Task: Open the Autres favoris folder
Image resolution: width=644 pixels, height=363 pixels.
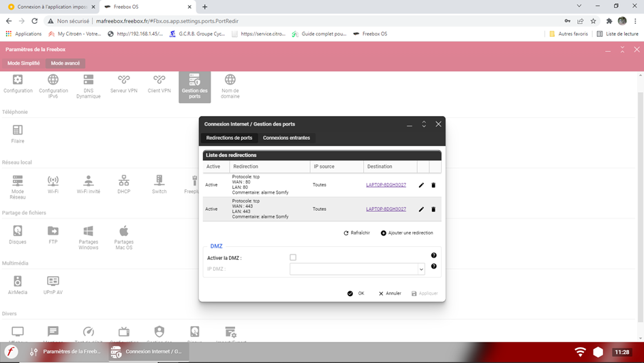Action: [x=568, y=33]
